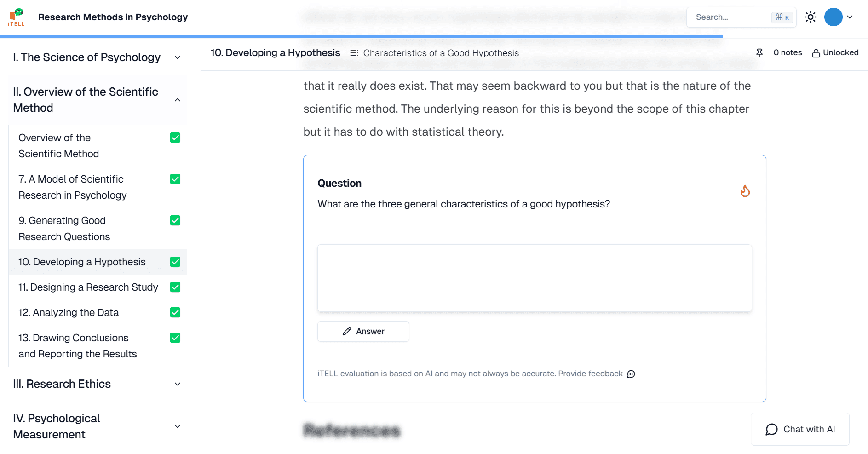Click the Provide feedback speech icon
The height and width of the screenshot is (454, 868).
(631, 374)
